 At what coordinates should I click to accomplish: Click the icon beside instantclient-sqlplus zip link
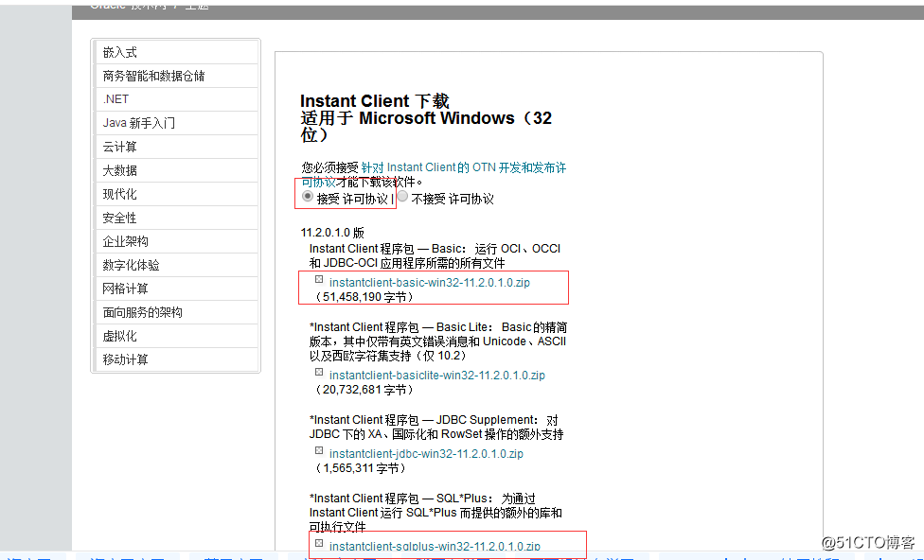click(x=319, y=543)
